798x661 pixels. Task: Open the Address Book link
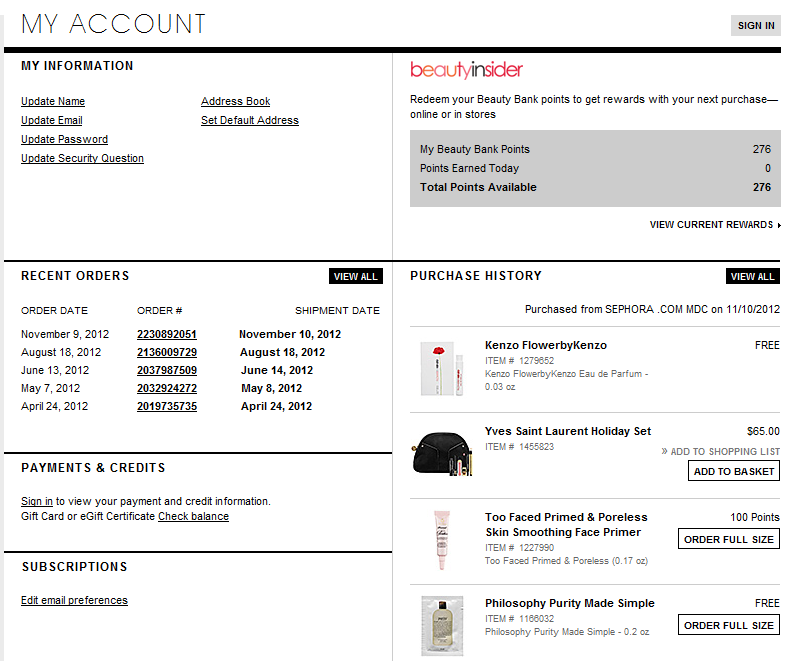tap(236, 101)
